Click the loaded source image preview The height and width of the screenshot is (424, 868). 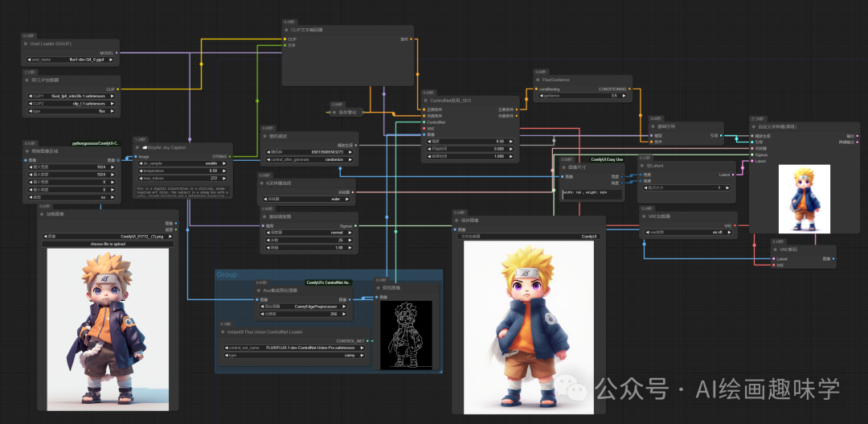[108, 329]
